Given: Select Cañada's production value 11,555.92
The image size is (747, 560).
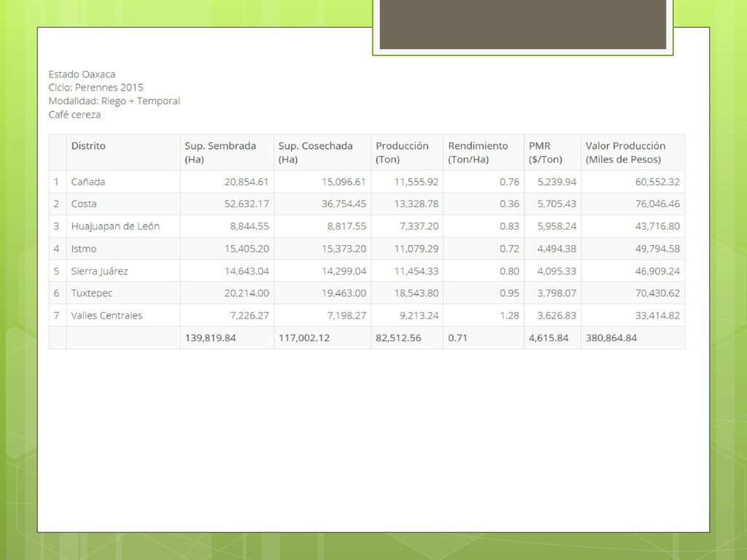Looking at the screenshot, I should 417,182.
